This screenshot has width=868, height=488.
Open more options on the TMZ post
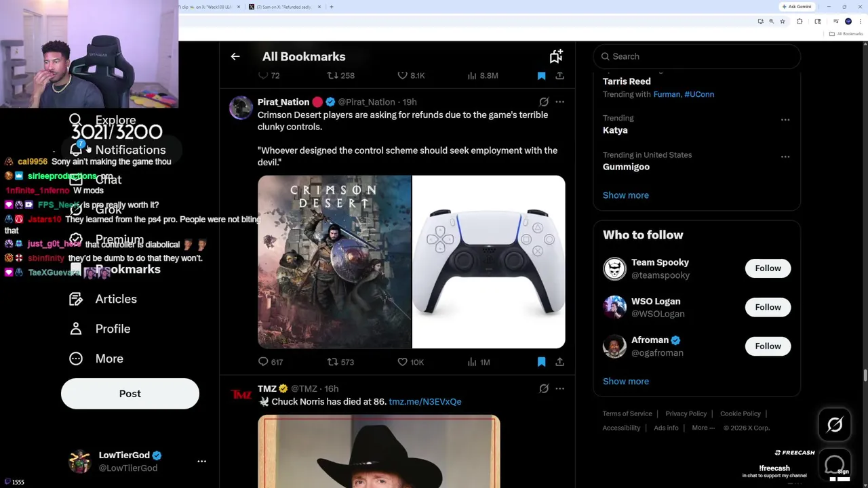tap(559, 389)
